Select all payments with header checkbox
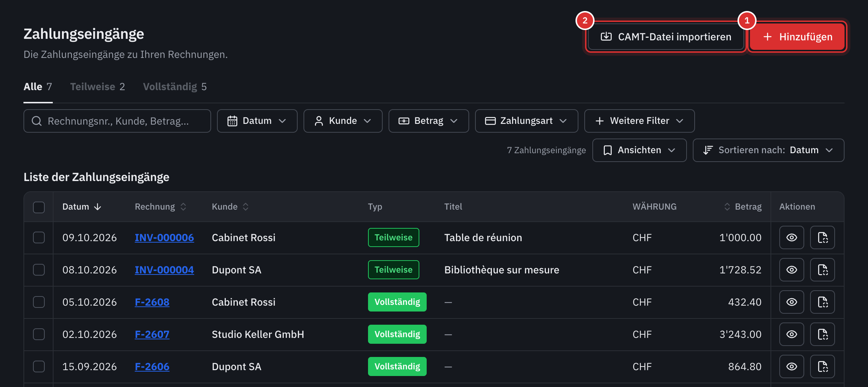 [x=39, y=207]
